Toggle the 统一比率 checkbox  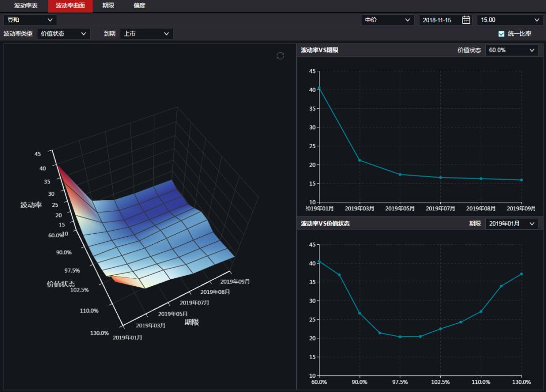[x=502, y=34]
